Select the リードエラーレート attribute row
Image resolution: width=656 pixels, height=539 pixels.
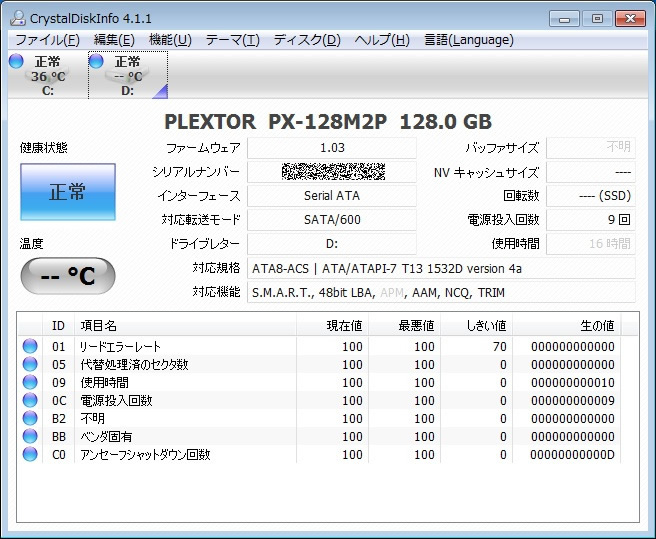[x=320, y=346]
